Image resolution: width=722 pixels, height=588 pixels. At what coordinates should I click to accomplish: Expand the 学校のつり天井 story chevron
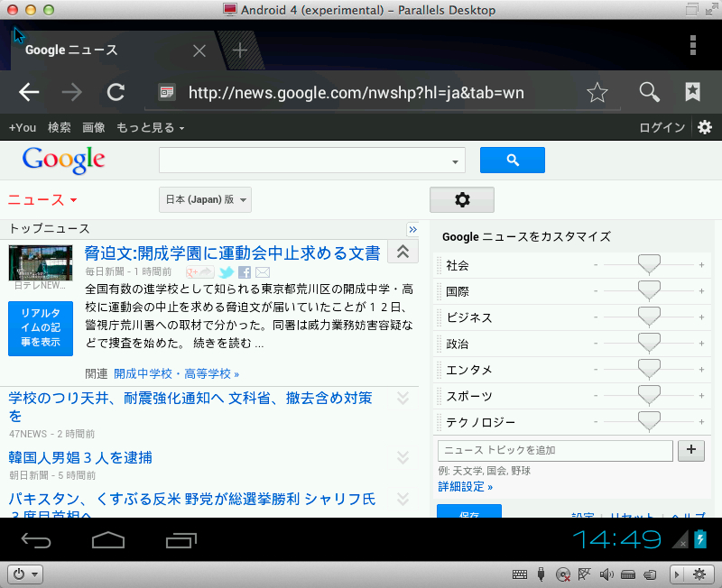point(403,398)
